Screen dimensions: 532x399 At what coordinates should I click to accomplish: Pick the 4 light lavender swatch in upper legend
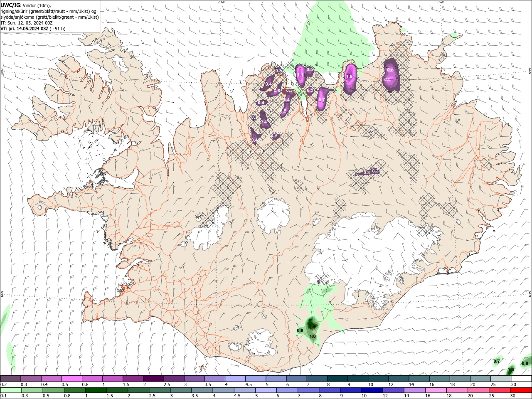[235, 379]
